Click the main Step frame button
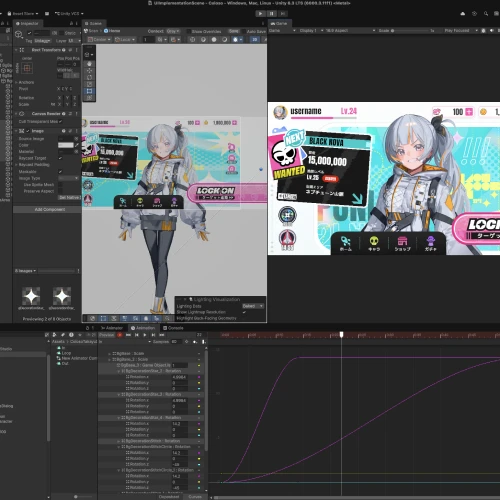 click(x=283, y=13)
